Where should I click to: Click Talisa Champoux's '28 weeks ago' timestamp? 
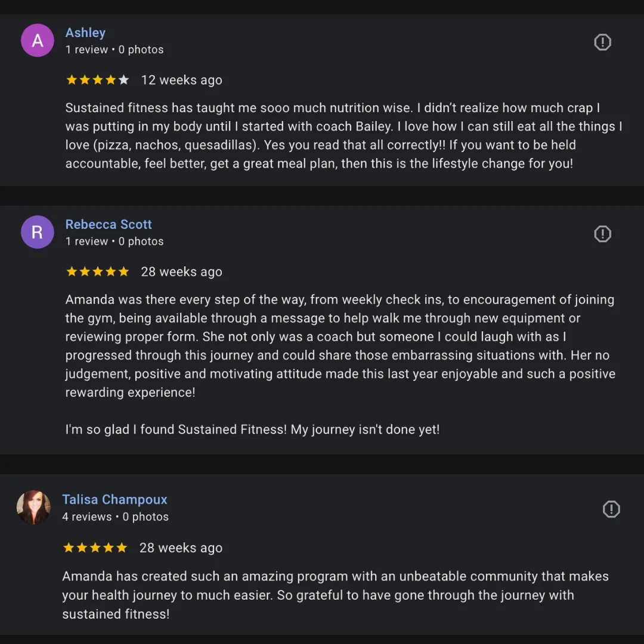[181, 548]
